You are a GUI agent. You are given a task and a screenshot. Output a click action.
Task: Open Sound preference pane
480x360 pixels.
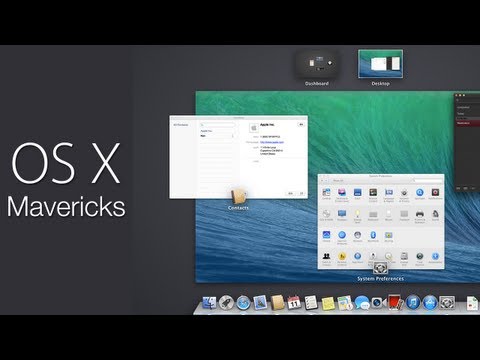coord(435,215)
